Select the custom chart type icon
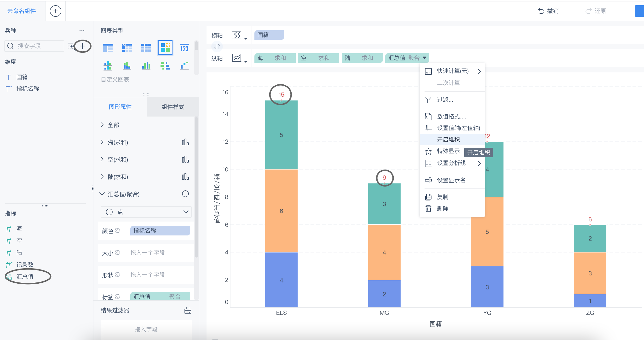Image resolution: width=644 pixels, height=340 pixels. 165,47
